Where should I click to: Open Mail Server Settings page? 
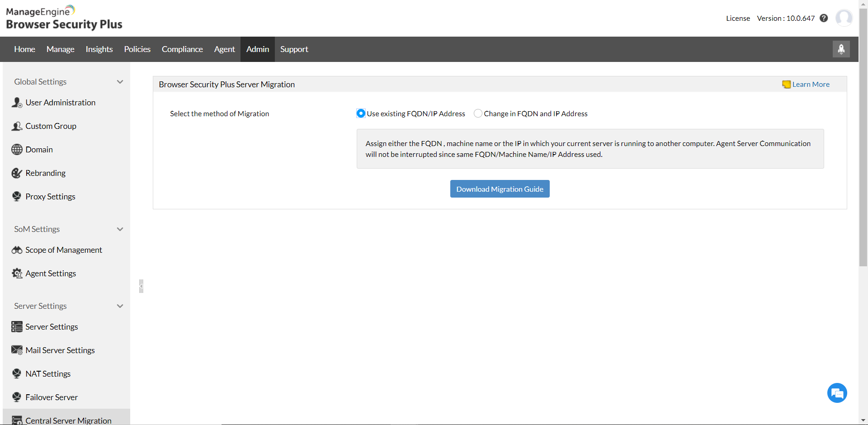tap(60, 350)
